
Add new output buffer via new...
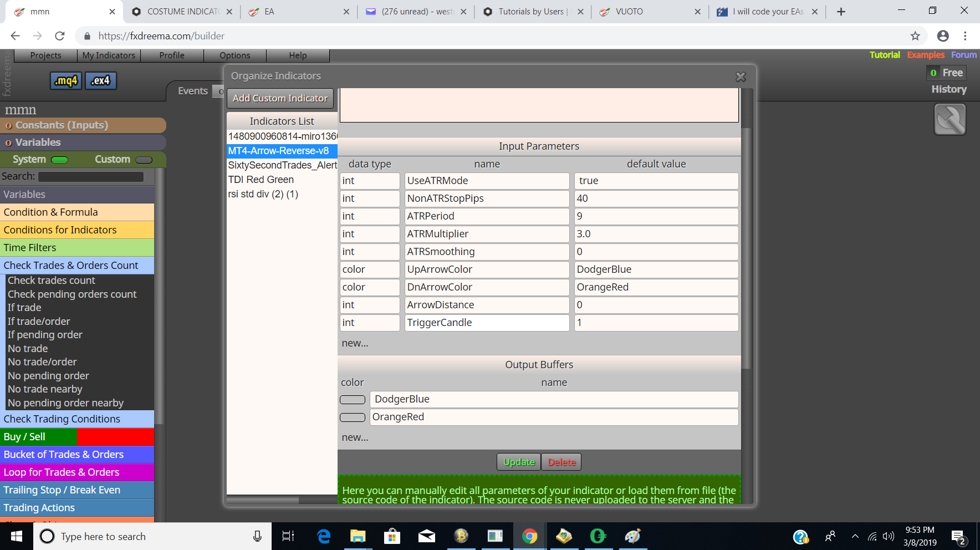pos(355,437)
